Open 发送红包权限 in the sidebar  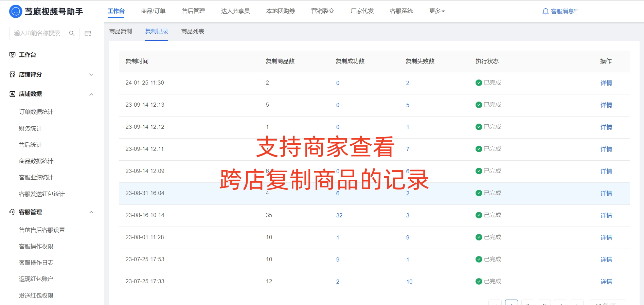[36, 295]
